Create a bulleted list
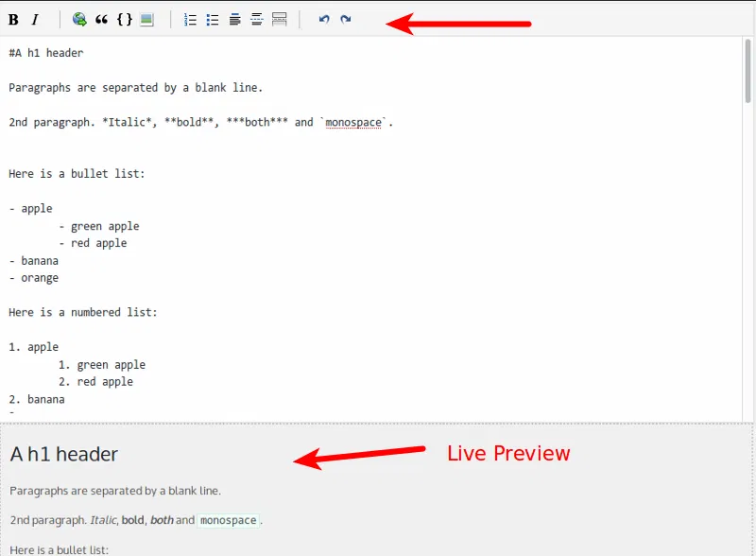This screenshot has height=556, width=756. pyautogui.click(x=213, y=19)
